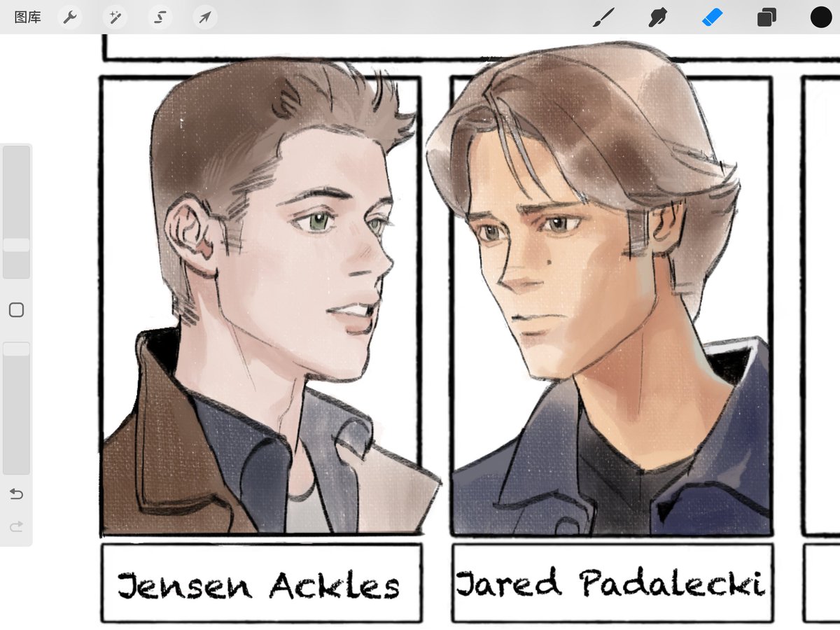The height and width of the screenshot is (630, 840).
Task: Click the 'Jared Padalecki' handwritten label
Action: point(610,582)
